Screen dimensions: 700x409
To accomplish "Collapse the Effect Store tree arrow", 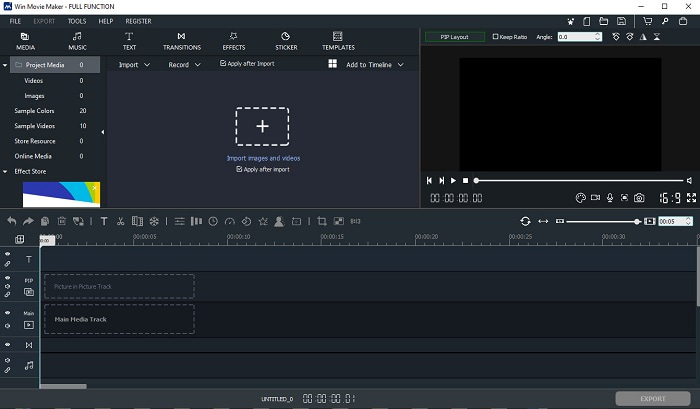I will [5, 171].
